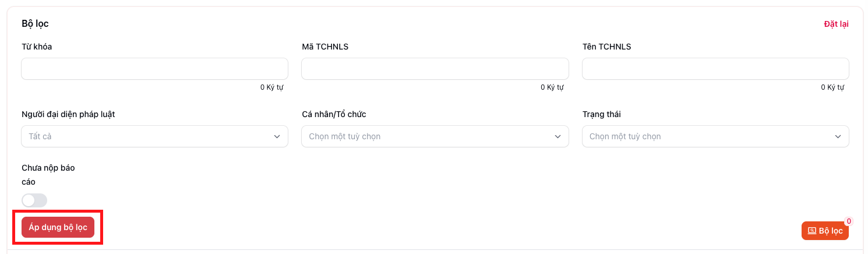Image resolution: width=868 pixels, height=254 pixels.
Task: Click chevron arrow of Người đại diện pháp luật
Action: pos(277,136)
